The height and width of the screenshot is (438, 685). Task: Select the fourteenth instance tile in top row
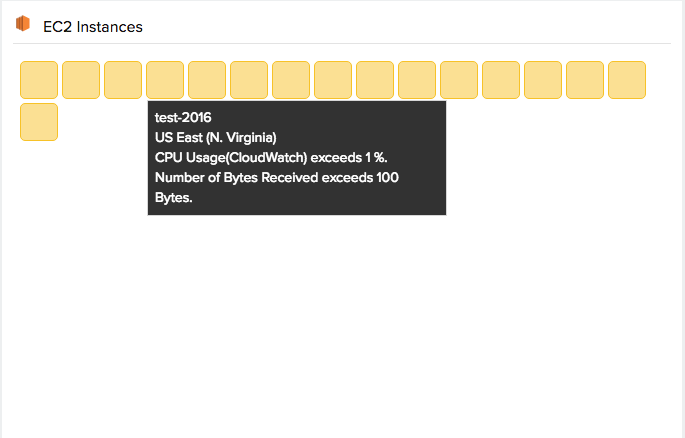(x=585, y=80)
